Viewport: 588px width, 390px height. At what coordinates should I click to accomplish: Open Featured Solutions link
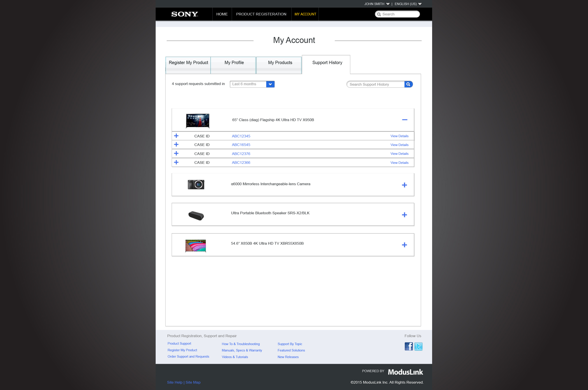coord(291,350)
